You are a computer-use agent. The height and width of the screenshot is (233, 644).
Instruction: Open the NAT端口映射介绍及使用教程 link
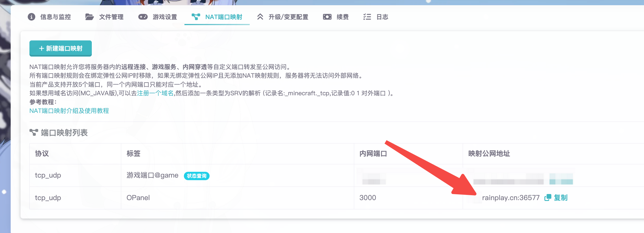(x=69, y=111)
